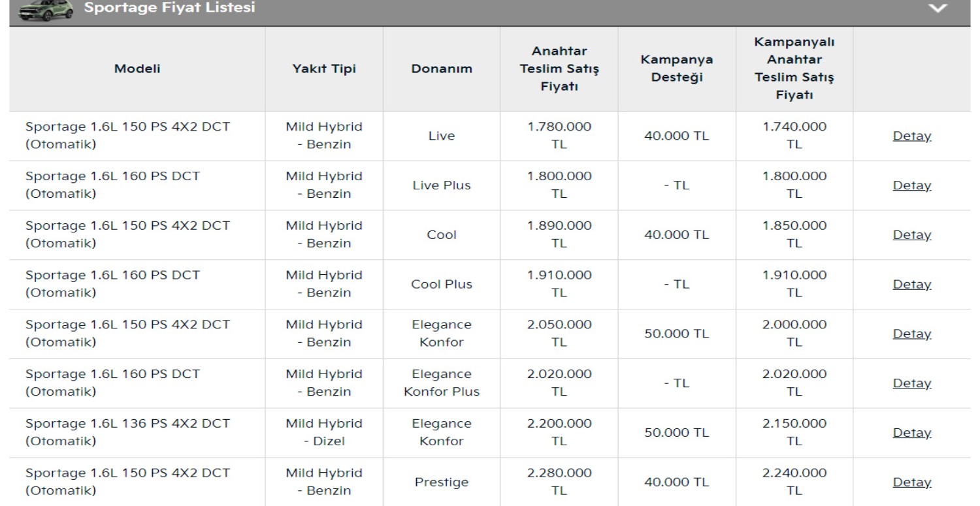Open Detay link for Cool Plus trim
The width and height of the screenshot is (980, 506).
[x=911, y=285]
